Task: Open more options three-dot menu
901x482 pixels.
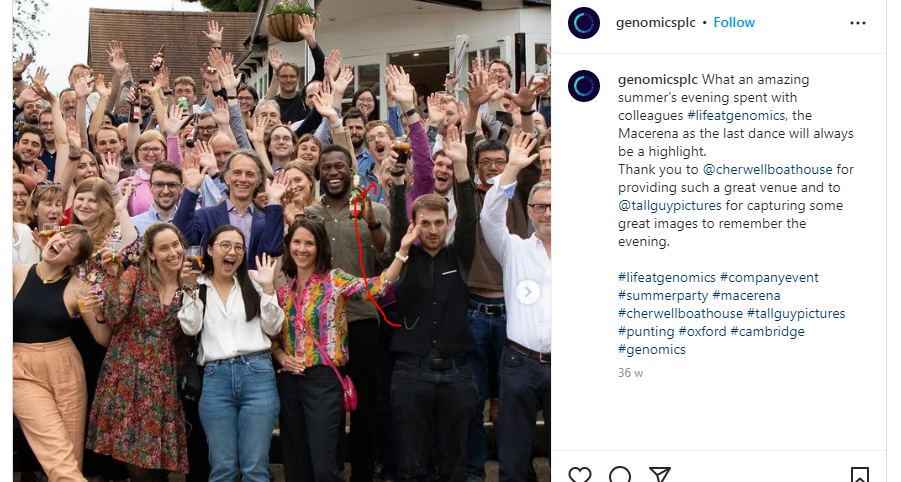Action: click(858, 23)
